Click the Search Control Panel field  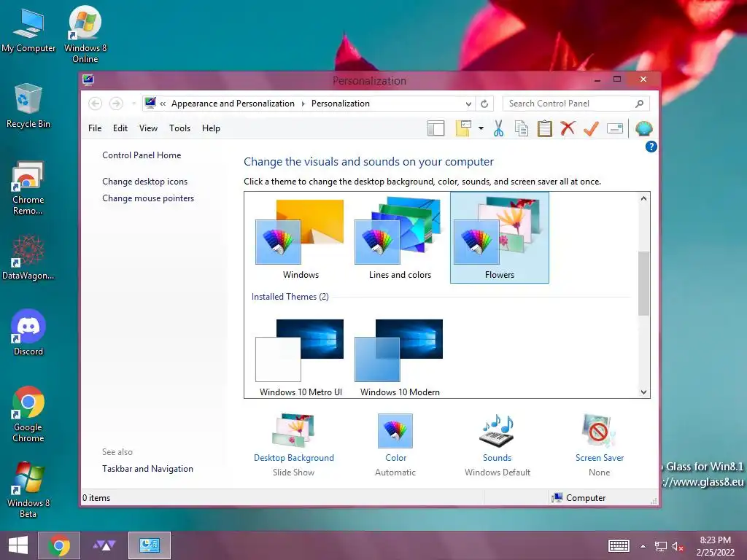[x=569, y=104]
